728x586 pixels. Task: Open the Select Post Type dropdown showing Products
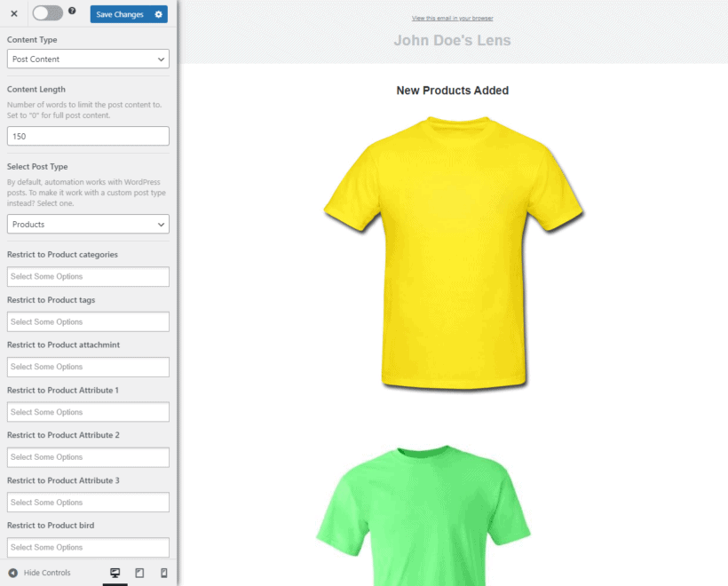click(x=87, y=224)
